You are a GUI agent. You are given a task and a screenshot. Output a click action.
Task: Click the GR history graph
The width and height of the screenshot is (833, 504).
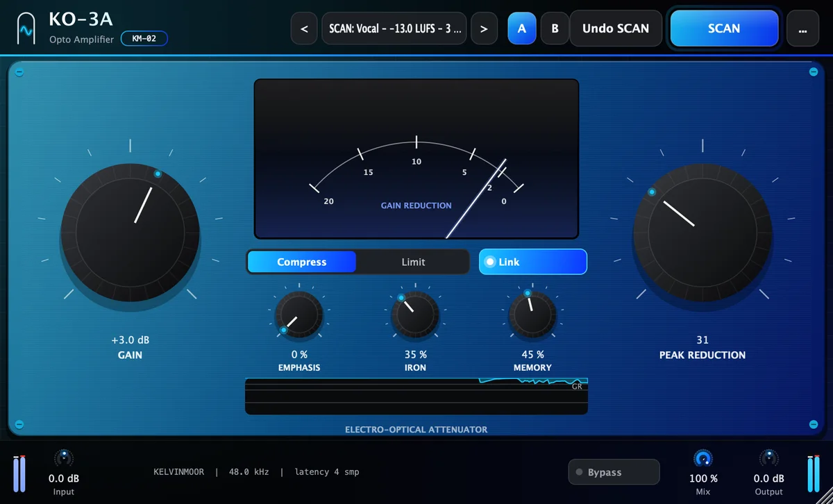tap(416, 396)
